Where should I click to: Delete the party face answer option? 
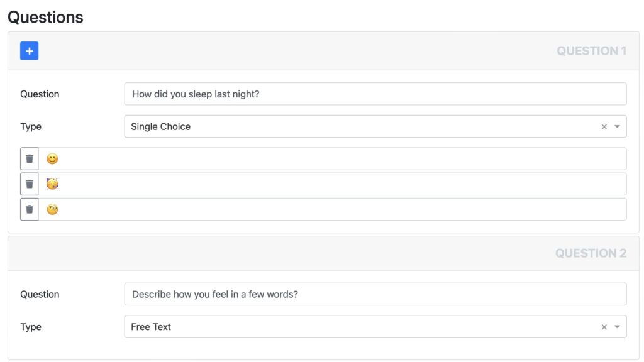click(x=29, y=184)
